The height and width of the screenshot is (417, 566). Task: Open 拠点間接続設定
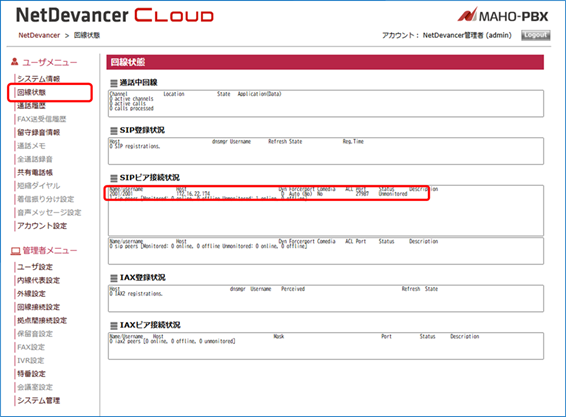point(42,320)
